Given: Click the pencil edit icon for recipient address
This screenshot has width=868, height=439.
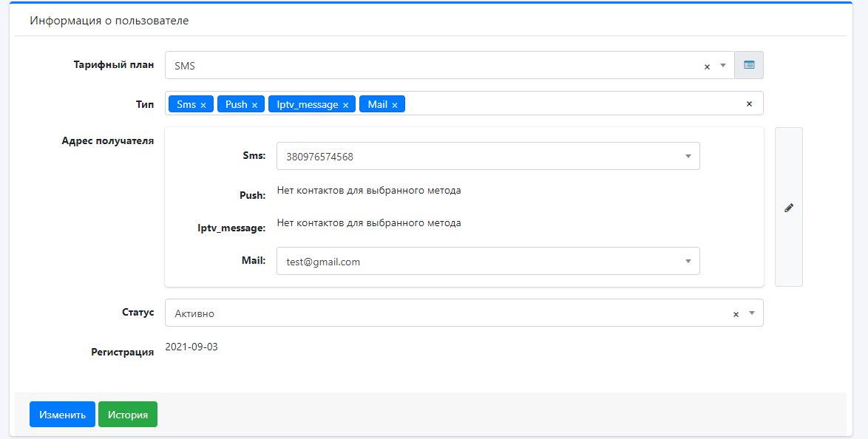Looking at the screenshot, I should pyautogui.click(x=788, y=208).
